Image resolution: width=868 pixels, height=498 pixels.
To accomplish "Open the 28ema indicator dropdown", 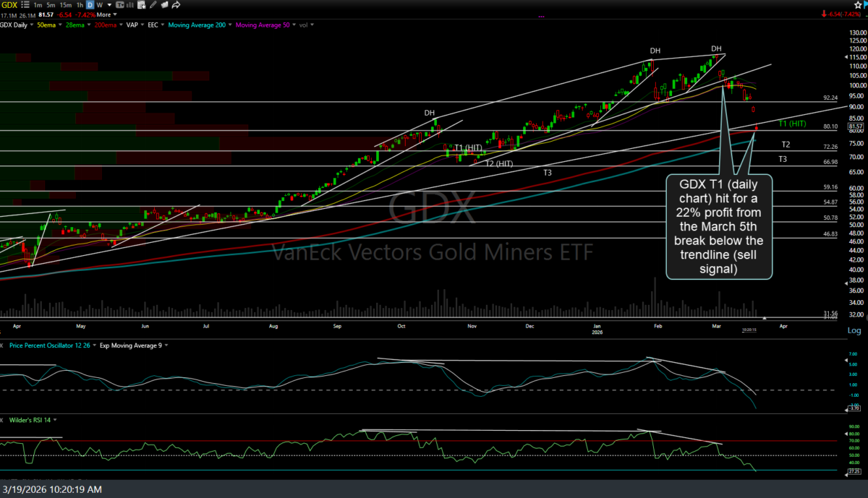I will click(89, 25).
